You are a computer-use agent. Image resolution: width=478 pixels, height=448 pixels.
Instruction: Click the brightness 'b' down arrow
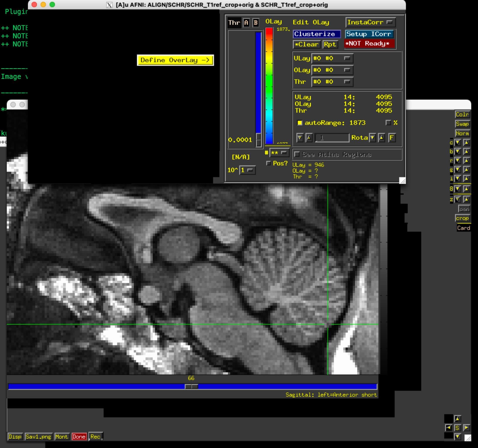[458, 151]
